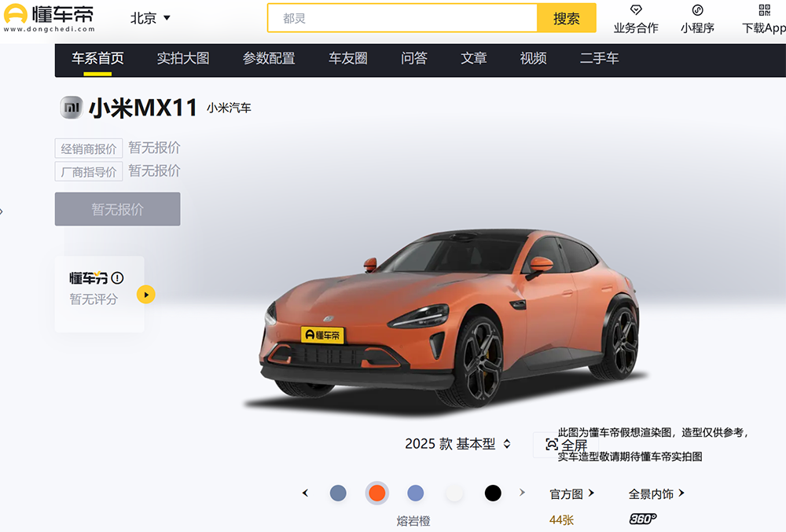
Task: Select the light blue color swatch
Action: click(x=416, y=493)
